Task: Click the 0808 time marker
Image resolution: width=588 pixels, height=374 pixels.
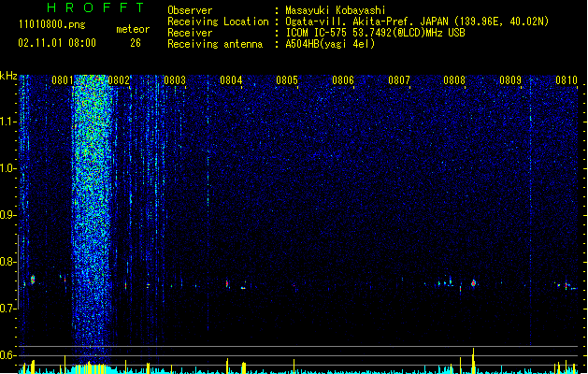Action: 454,80
